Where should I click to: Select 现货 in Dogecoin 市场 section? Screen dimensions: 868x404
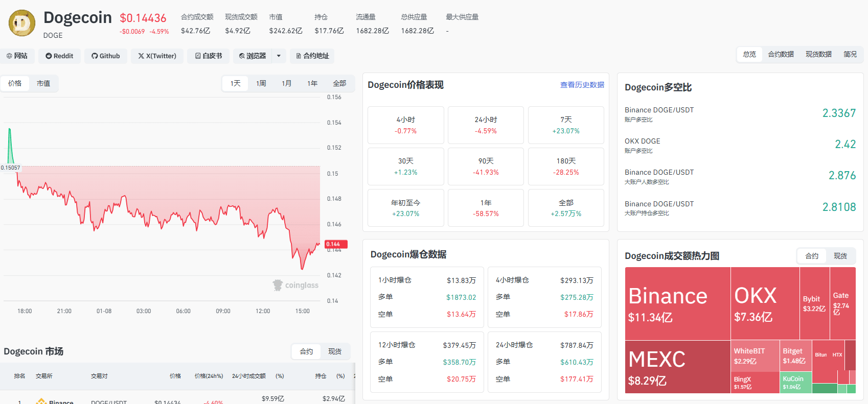pos(335,351)
